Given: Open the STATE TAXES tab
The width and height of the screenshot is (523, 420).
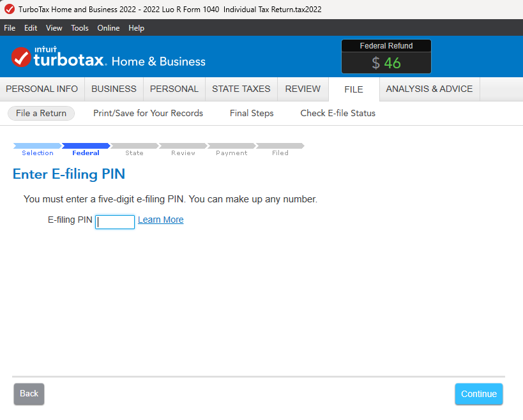Looking at the screenshot, I should coord(241,89).
